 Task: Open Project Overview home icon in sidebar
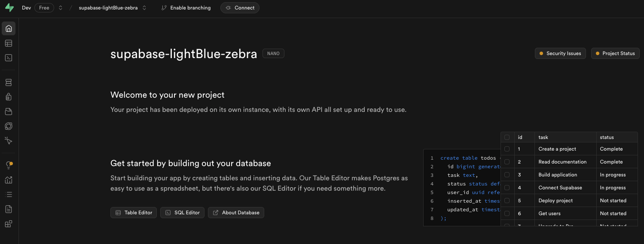coord(9,29)
